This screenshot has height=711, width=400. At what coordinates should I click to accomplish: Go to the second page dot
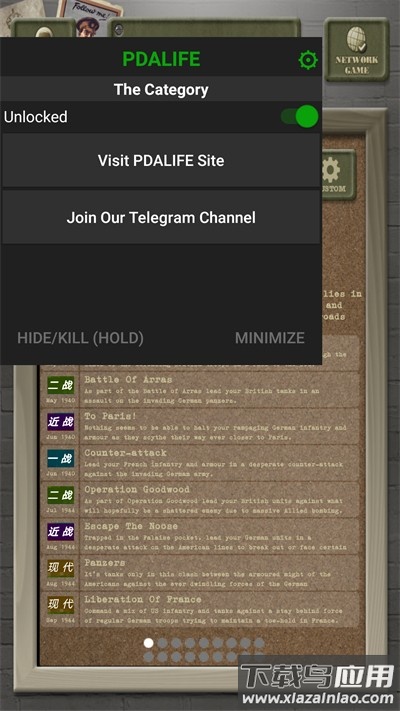point(162,643)
